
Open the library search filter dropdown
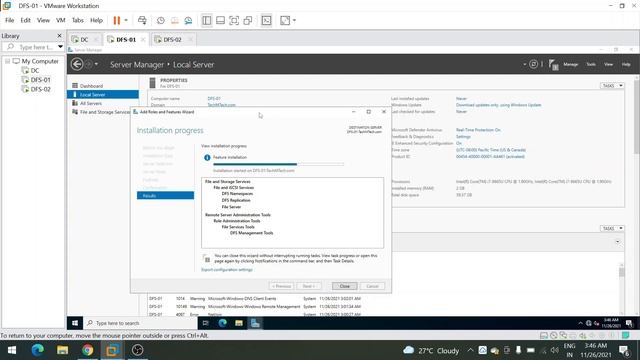60,47
